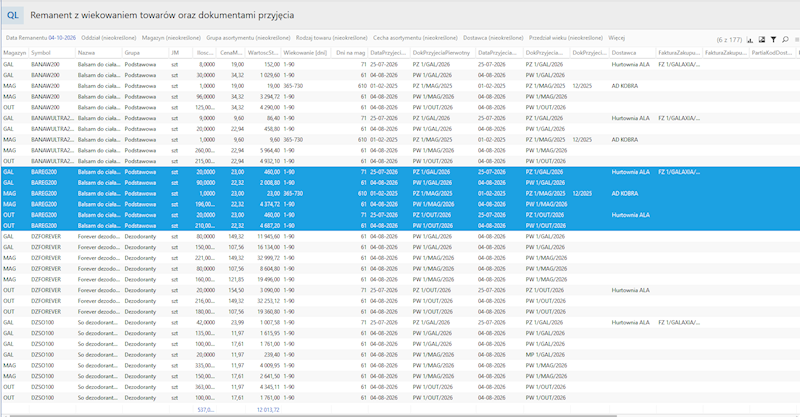Sort by DokPrzyjeciaPierwotny column header
Screen dimensions: 800x417
coord(443,53)
